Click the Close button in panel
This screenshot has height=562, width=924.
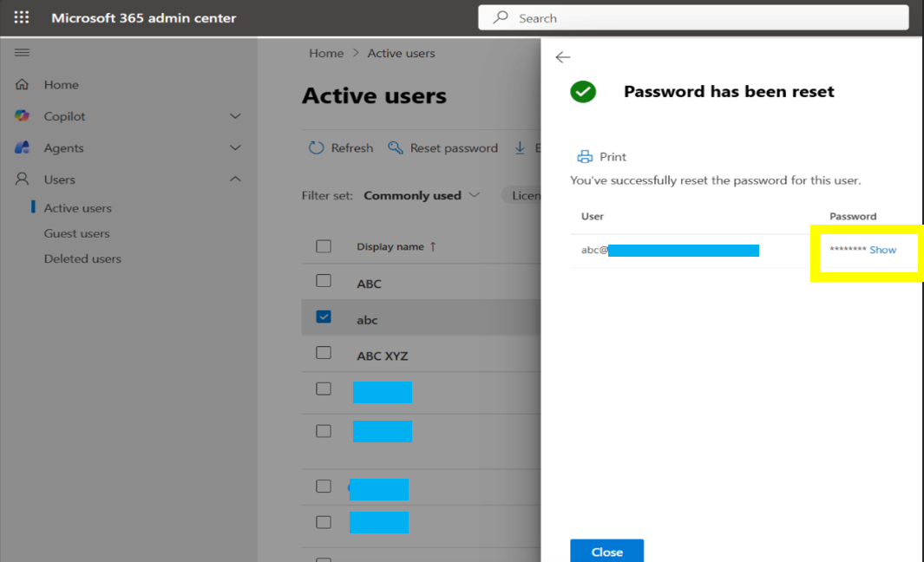(x=606, y=552)
